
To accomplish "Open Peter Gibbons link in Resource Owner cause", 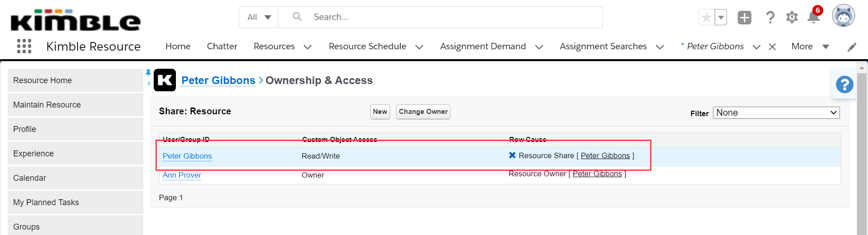I will 597,174.
